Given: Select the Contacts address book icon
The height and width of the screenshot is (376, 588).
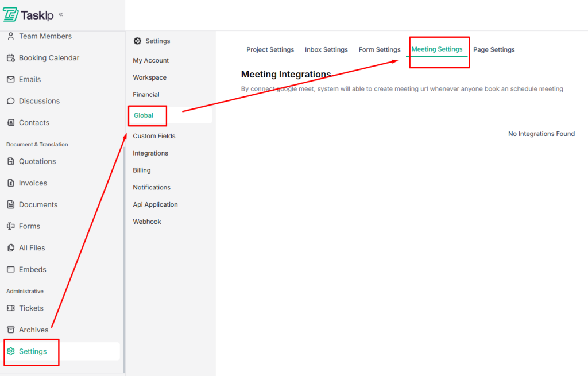Looking at the screenshot, I should [x=10, y=123].
